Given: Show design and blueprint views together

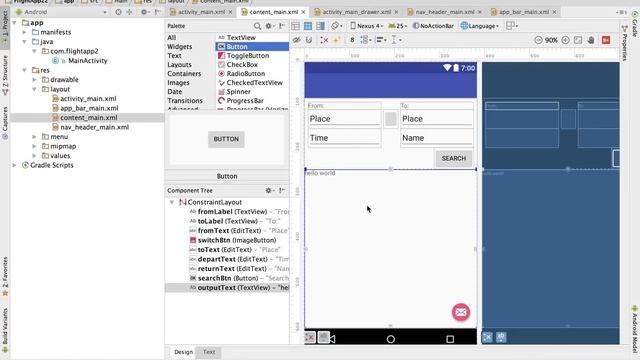Looking at the screenshot, I should pos(320,26).
